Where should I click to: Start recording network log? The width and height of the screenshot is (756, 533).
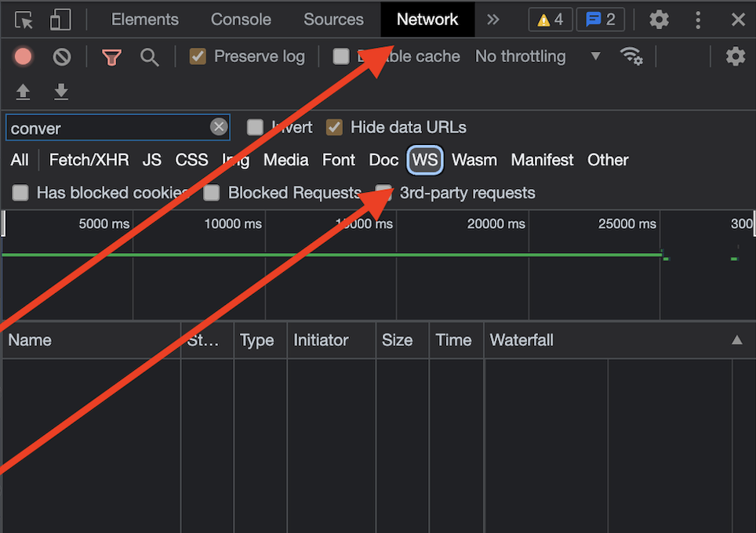tap(23, 56)
